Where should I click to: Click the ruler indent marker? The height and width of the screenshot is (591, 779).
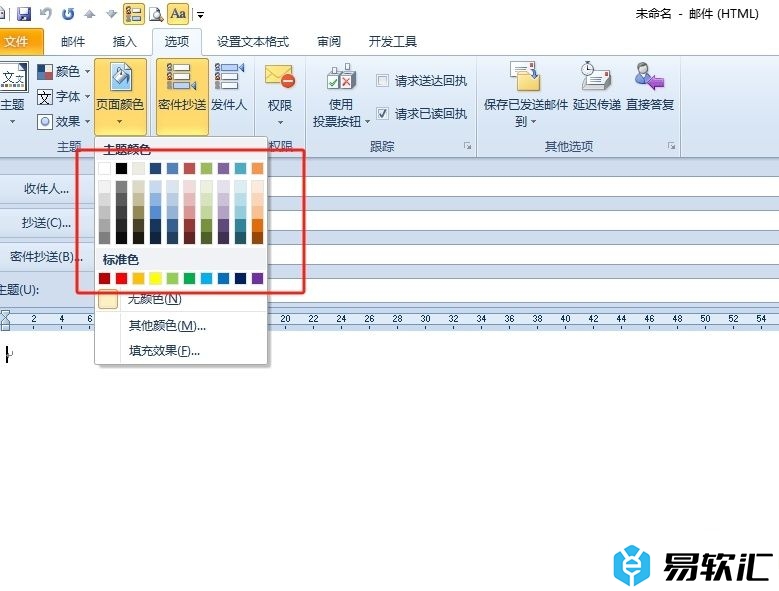pyautogui.click(x=5, y=320)
